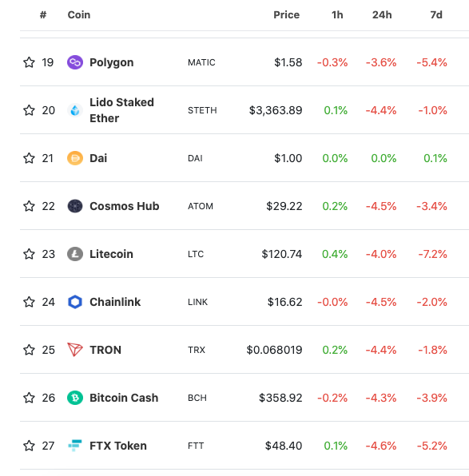The height and width of the screenshot is (476, 469).
Task: Open the Bitcoin Cash coin link
Action: 124,398
